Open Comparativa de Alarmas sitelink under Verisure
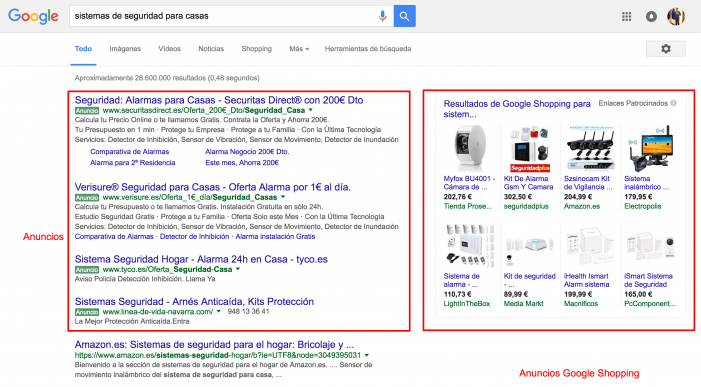 click(114, 236)
